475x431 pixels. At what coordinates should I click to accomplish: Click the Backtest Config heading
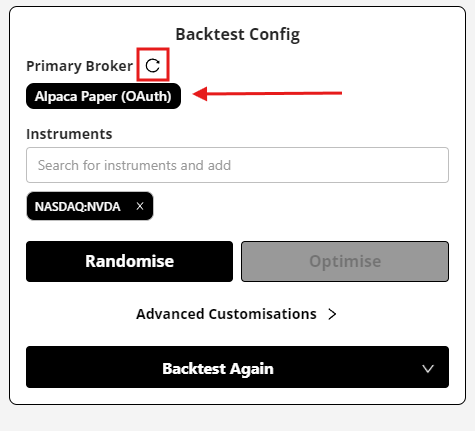pos(238,34)
